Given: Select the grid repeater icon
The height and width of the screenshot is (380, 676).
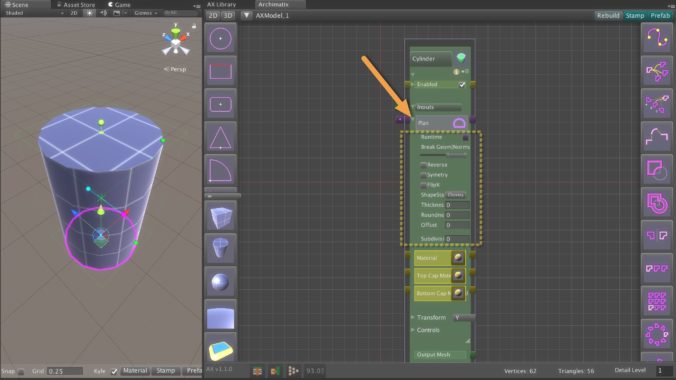Looking at the screenshot, I should tap(657, 301).
